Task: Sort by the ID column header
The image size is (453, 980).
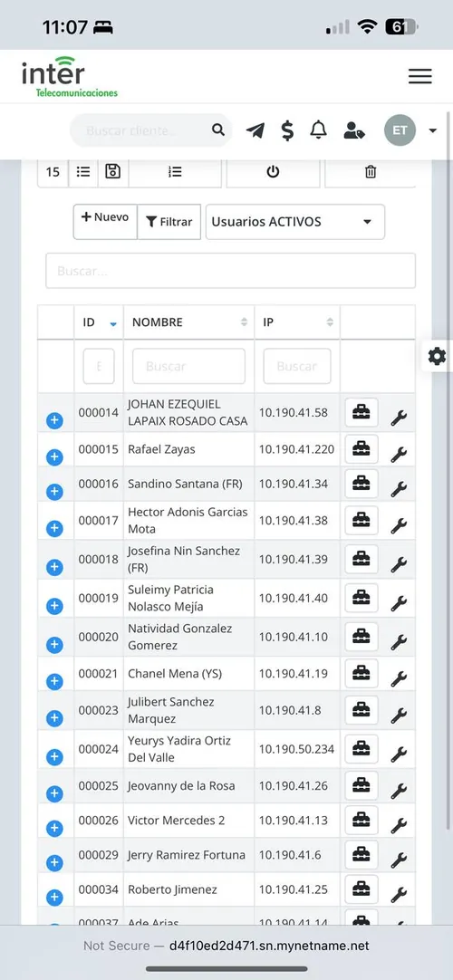Action: (99, 322)
